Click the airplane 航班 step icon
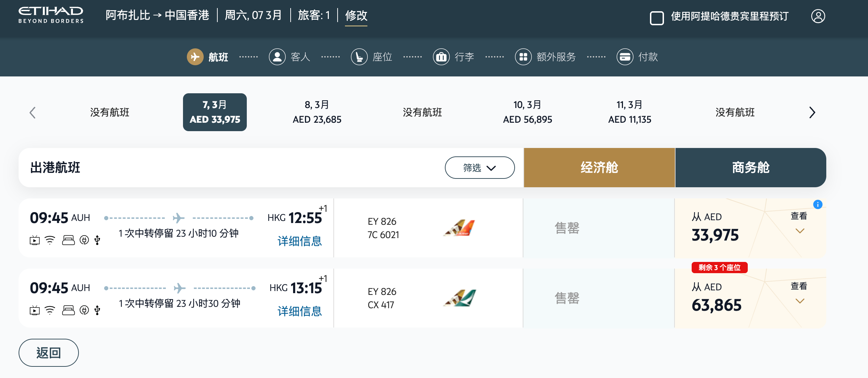The image size is (868, 378). coord(195,57)
